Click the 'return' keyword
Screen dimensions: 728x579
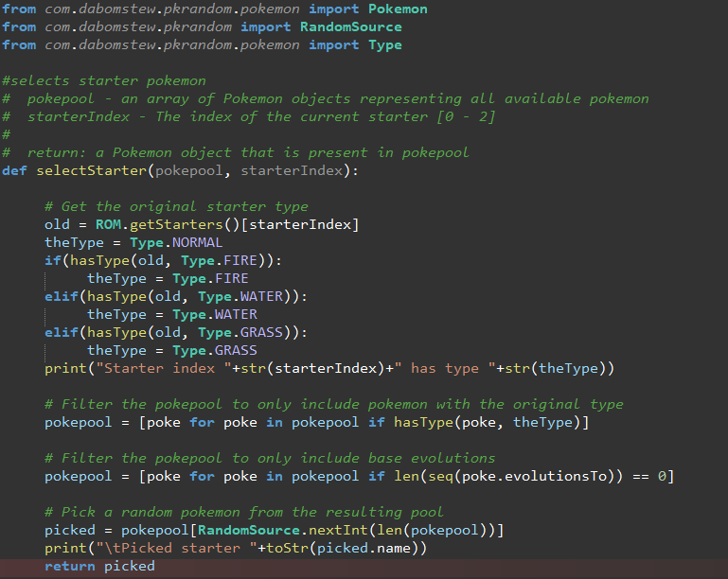click(70, 566)
